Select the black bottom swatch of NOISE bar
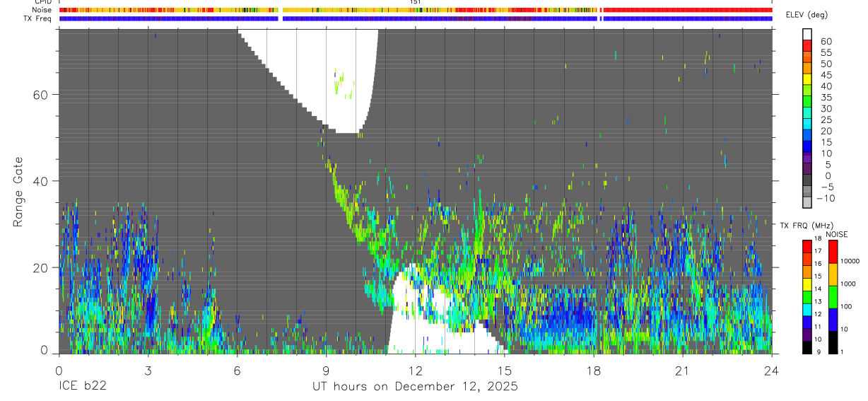868x401 pixels. click(x=833, y=342)
